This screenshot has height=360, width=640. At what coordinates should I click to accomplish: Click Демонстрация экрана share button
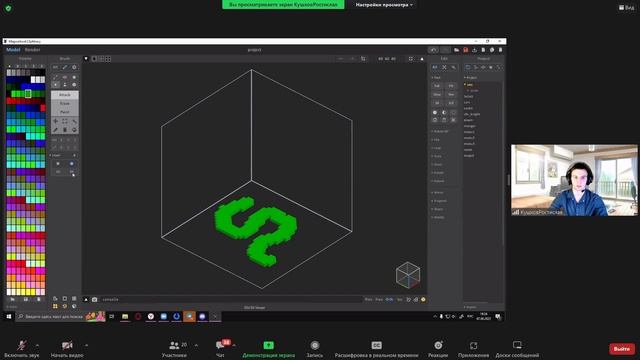click(269, 349)
